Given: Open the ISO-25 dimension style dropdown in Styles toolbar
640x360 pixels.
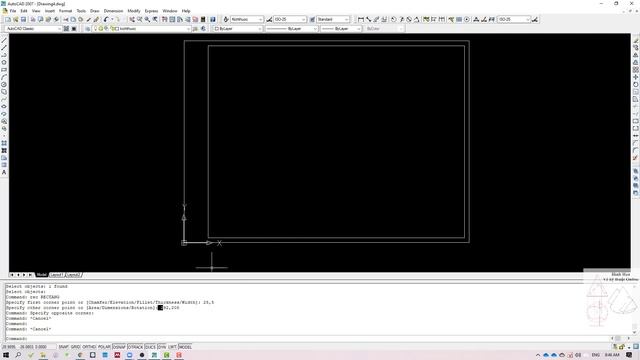Looking at the screenshot, I should pos(290,19).
